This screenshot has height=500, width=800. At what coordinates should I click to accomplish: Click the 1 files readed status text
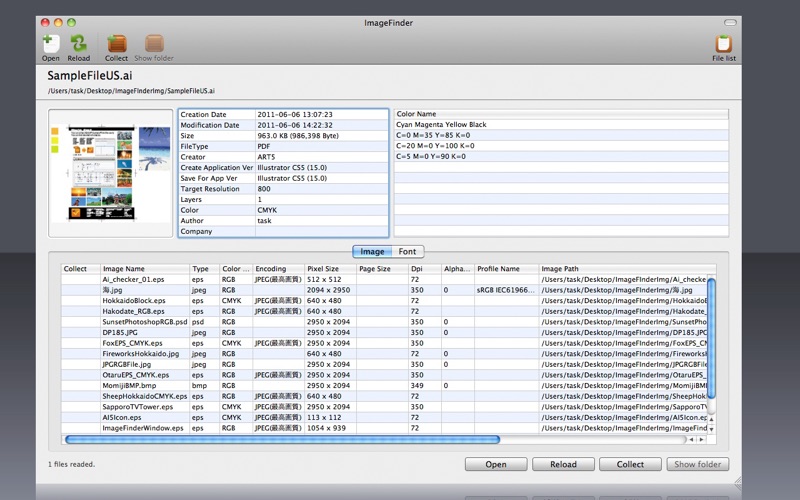[71, 464]
